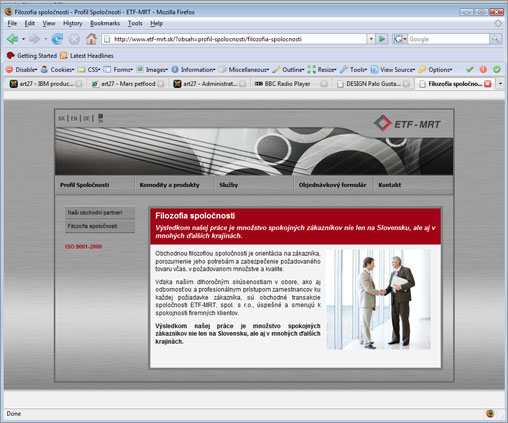Expand the View Source toolbar menu
The width and height of the screenshot is (508, 423).
pyautogui.click(x=393, y=70)
